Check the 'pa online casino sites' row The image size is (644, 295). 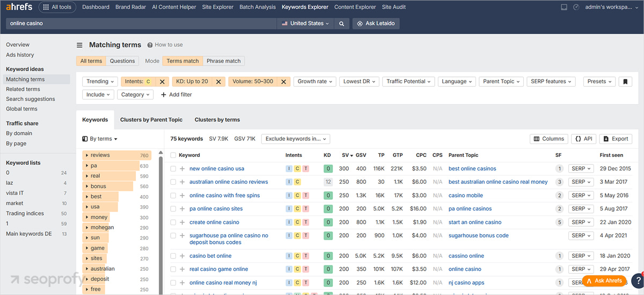[173, 209]
